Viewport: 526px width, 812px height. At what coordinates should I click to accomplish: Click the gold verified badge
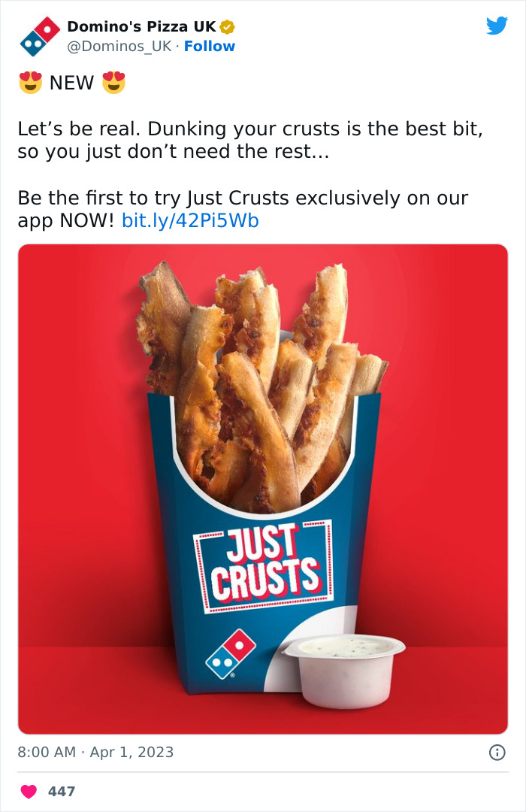tap(227, 26)
